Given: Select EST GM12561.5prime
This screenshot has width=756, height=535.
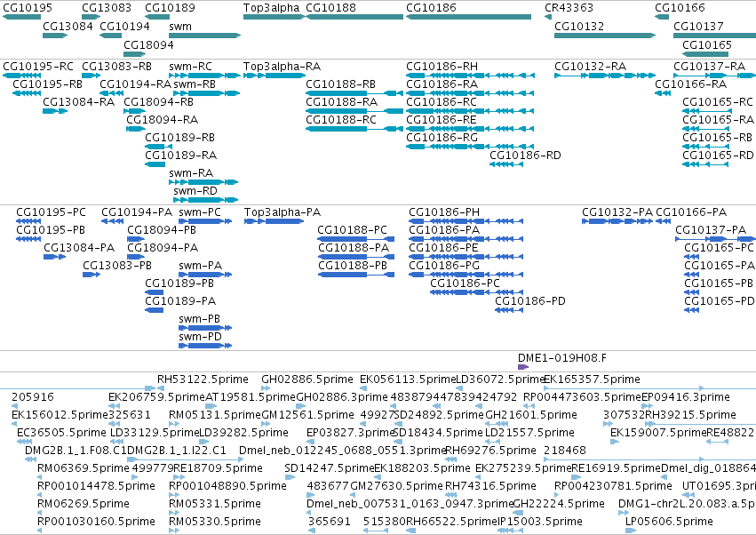Looking at the screenshot, I should coord(307,415).
